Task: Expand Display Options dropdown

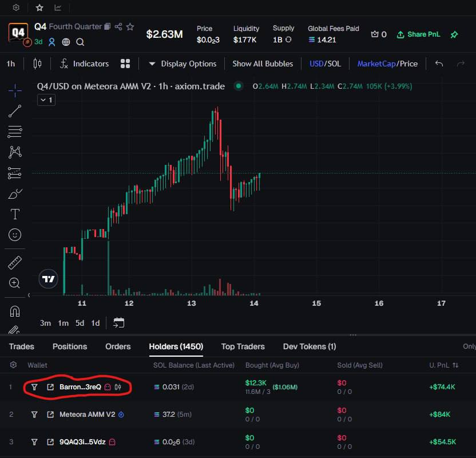Action: (x=183, y=64)
